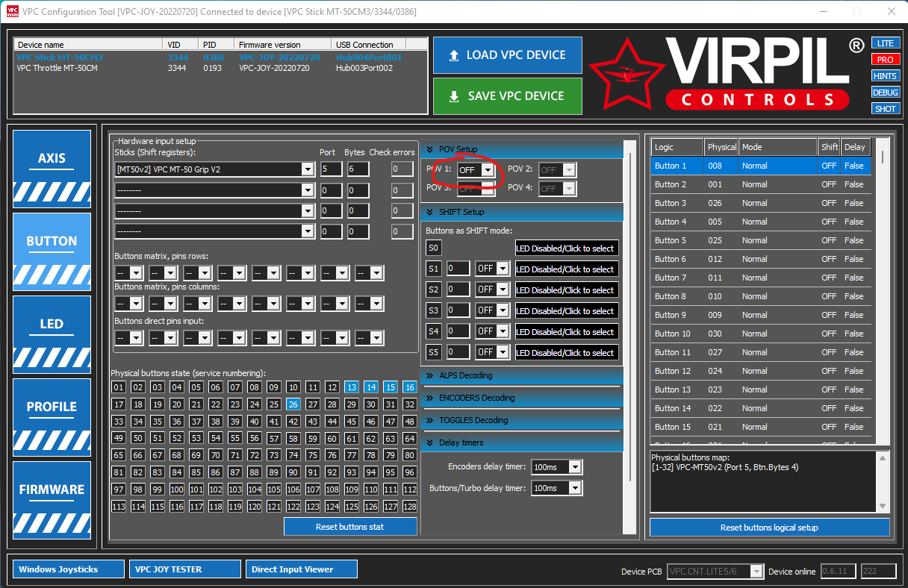This screenshot has height=588, width=908.
Task: Click the VPC app icon in title bar
Action: click(x=12, y=11)
